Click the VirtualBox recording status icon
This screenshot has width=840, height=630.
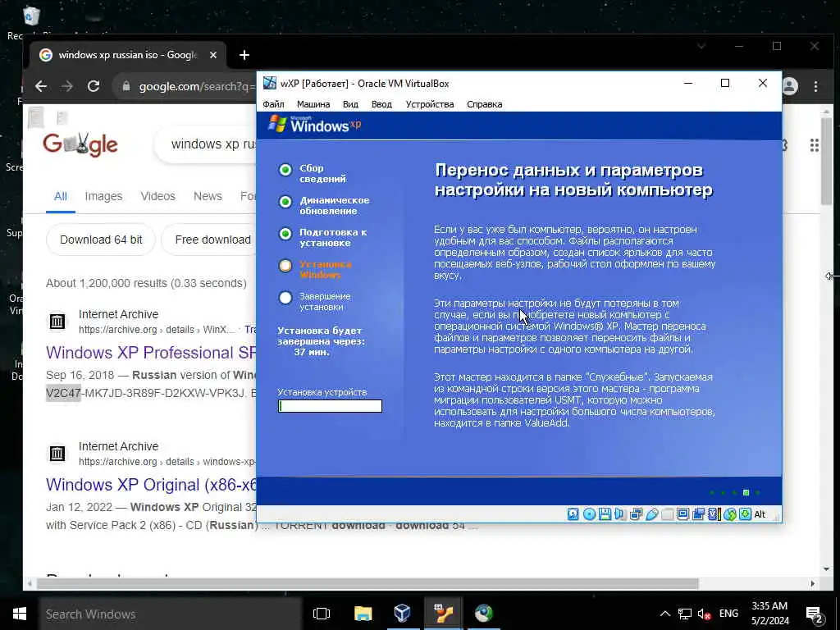point(698,514)
